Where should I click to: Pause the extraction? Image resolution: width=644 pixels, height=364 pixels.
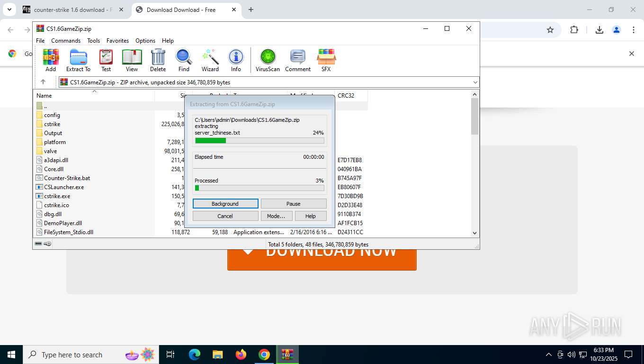pyautogui.click(x=294, y=204)
